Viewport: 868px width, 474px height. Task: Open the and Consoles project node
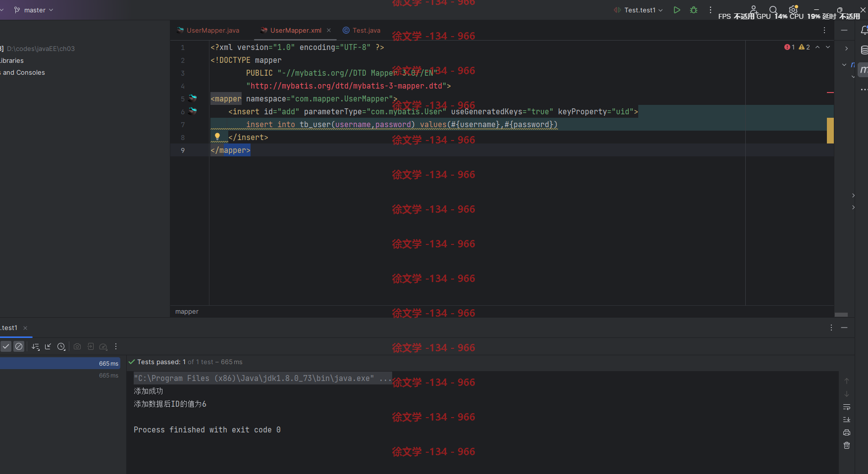[22, 72]
